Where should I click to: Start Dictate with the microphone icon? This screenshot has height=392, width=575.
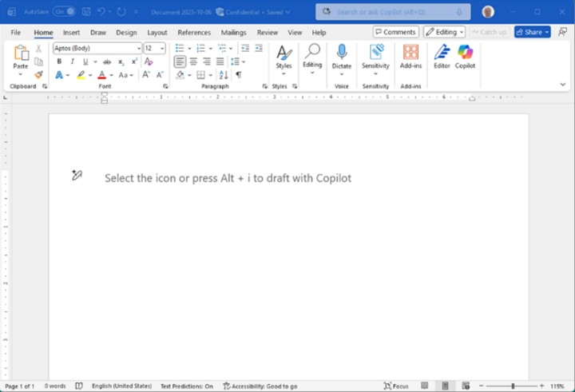pos(342,54)
